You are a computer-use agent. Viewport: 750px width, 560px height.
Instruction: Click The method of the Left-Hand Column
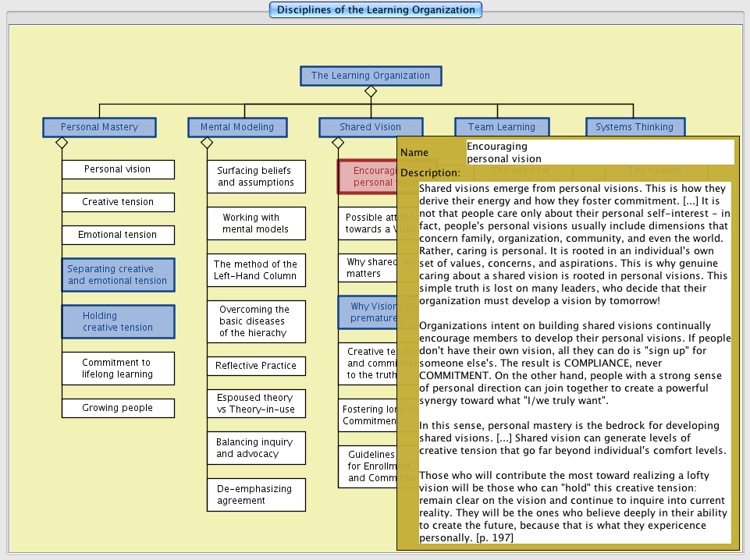(x=256, y=270)
